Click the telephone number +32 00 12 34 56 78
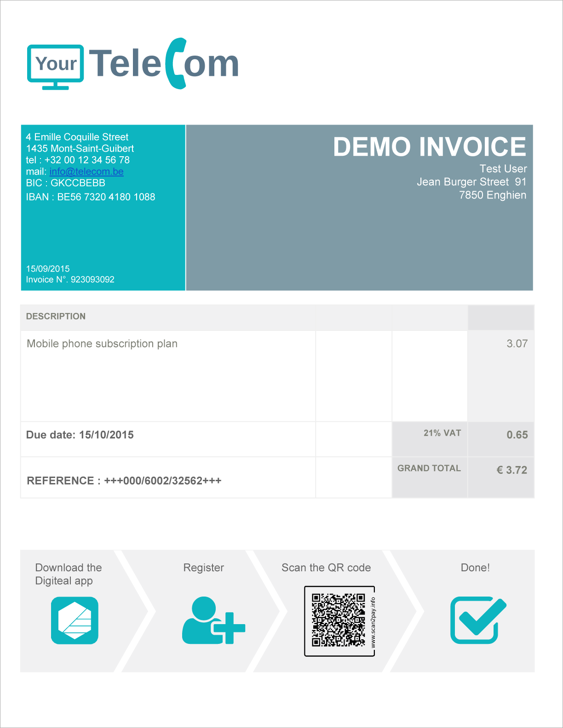Viewport: 563px width, 728px height. pos(87,160)
